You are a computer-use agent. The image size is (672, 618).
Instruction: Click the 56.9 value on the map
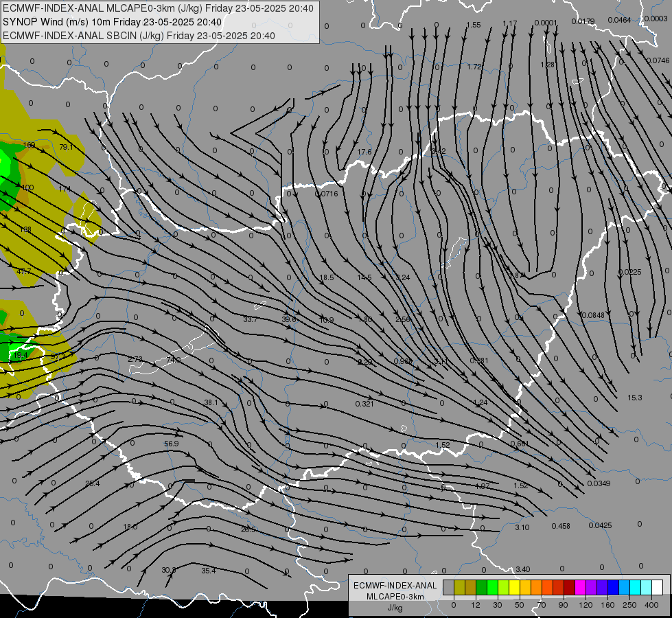(172, 444)
